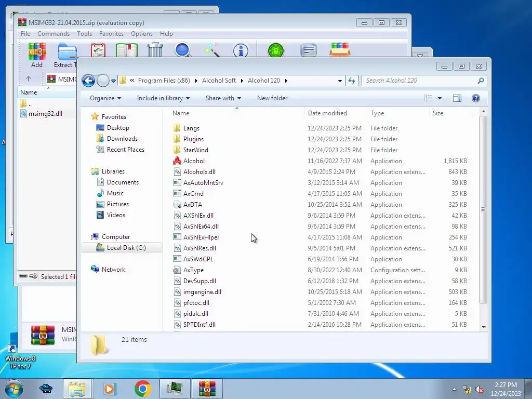Open Windows Media Player from taskbar

click(x=109, y=389)
